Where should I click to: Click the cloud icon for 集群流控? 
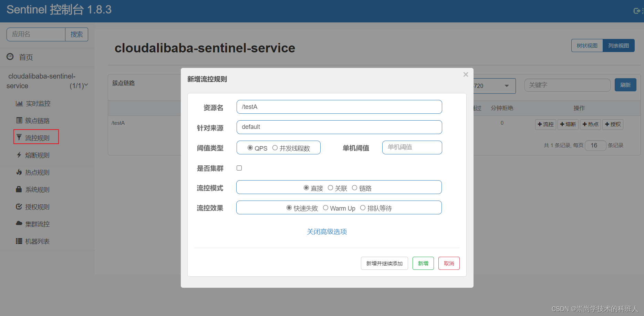tap(19, 223)
